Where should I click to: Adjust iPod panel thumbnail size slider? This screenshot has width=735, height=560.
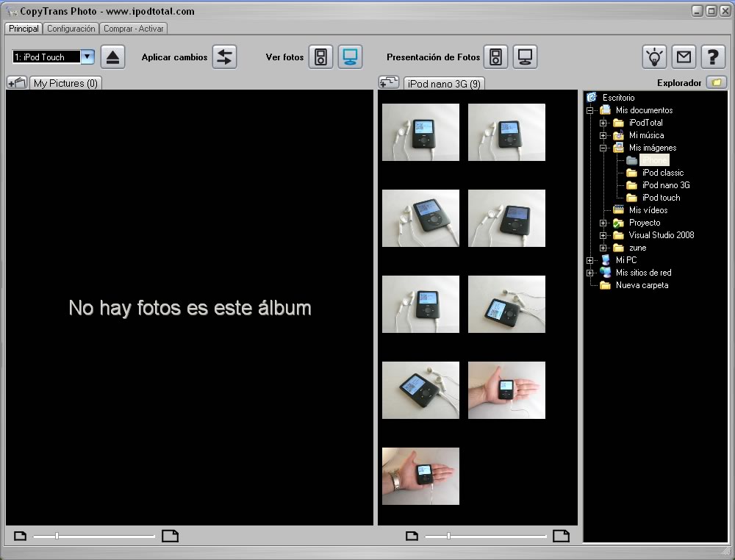click(448, 536)
